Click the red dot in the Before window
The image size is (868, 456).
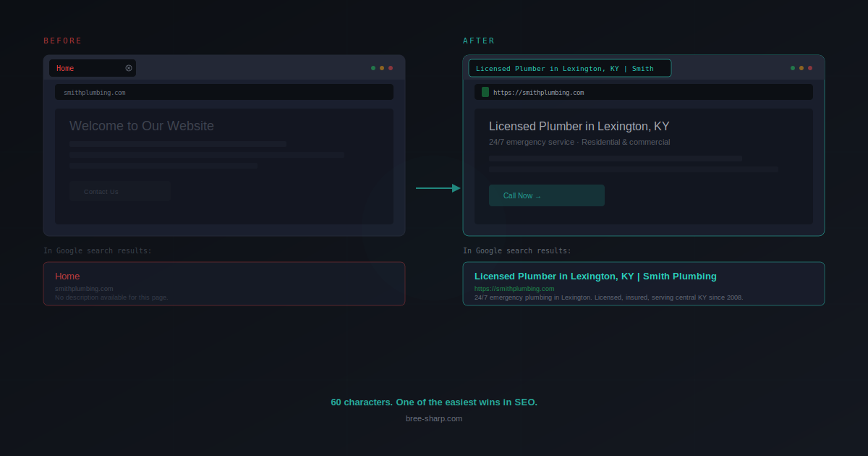click(x=391, y=68)
